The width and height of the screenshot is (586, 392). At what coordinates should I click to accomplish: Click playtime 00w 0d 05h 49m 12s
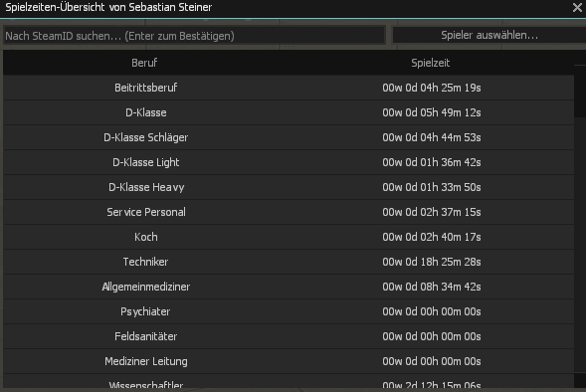[431, 112]
